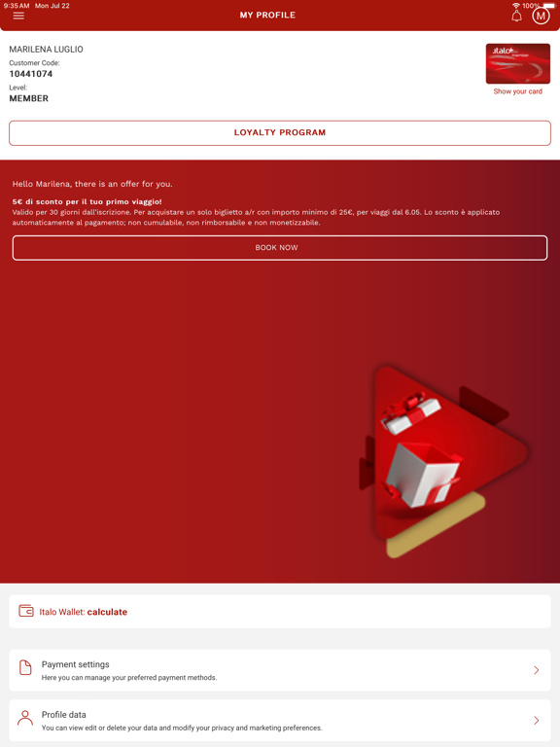Tap the Italo member card thumbnail
Screen dimensions: 560x747
(517, 64)
